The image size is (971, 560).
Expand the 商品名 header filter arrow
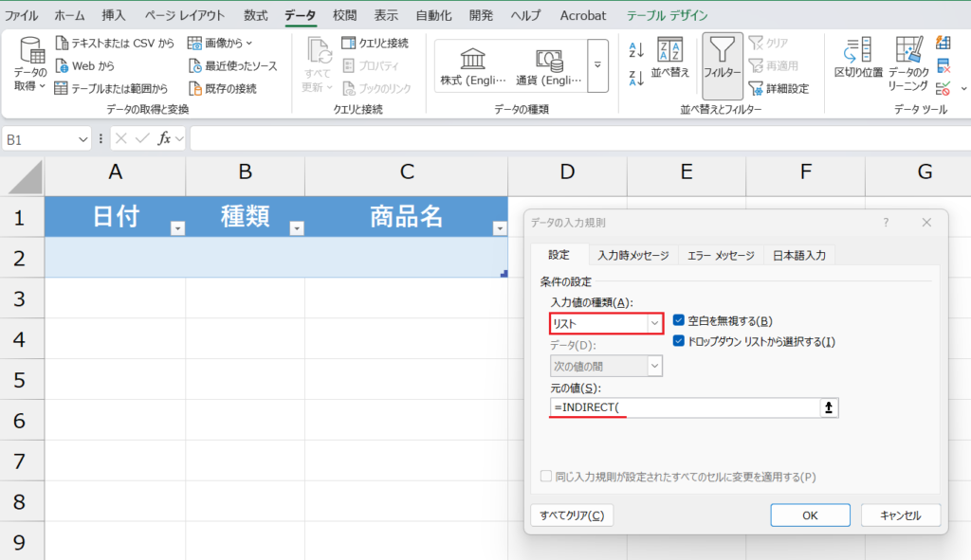click(500, 228)
